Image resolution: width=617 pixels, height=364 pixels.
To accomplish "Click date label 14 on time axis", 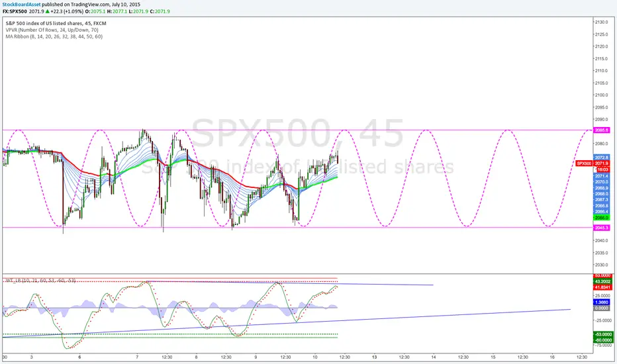I will click(x=433, y=357).
